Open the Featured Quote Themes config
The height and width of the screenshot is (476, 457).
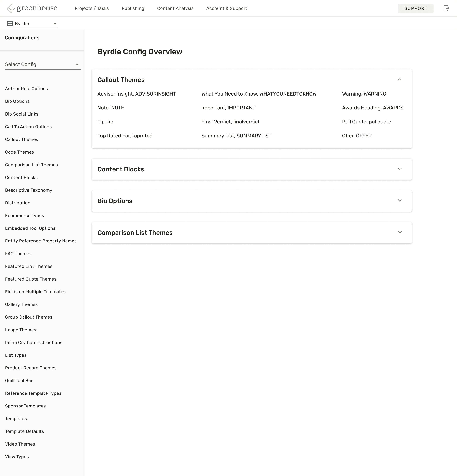coord(31,279)
